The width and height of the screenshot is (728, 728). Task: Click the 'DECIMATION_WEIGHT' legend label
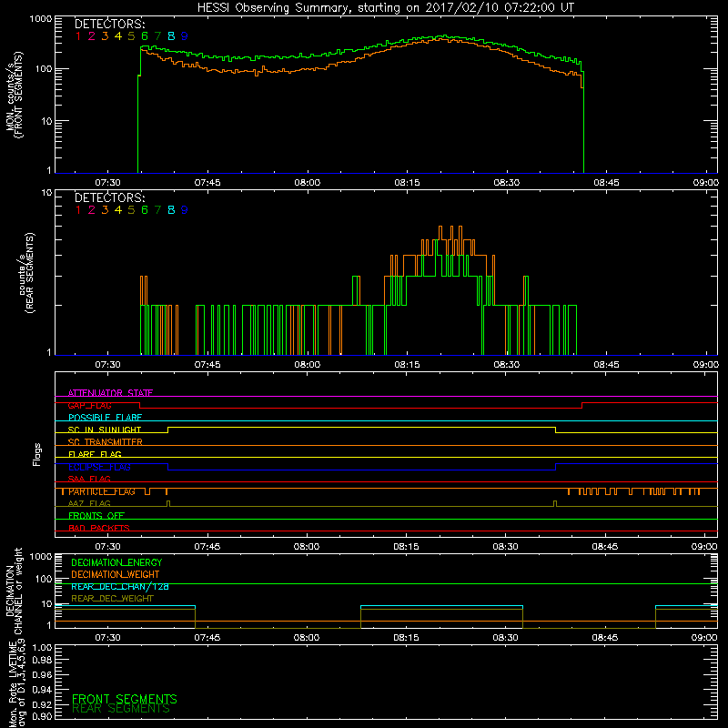point(116,575)
